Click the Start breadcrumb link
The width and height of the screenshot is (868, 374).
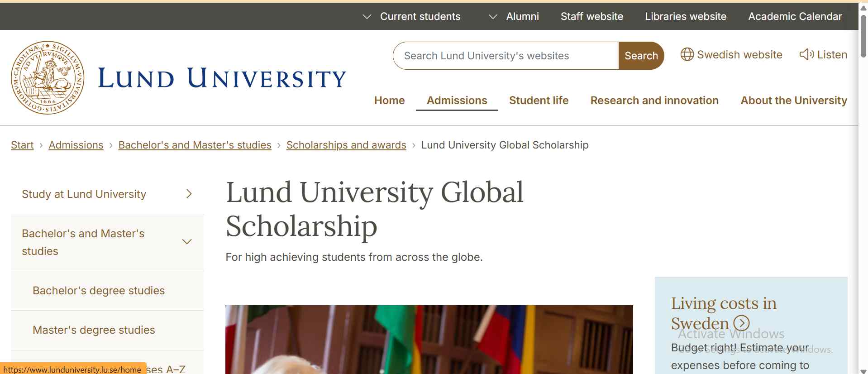point(22,145)
